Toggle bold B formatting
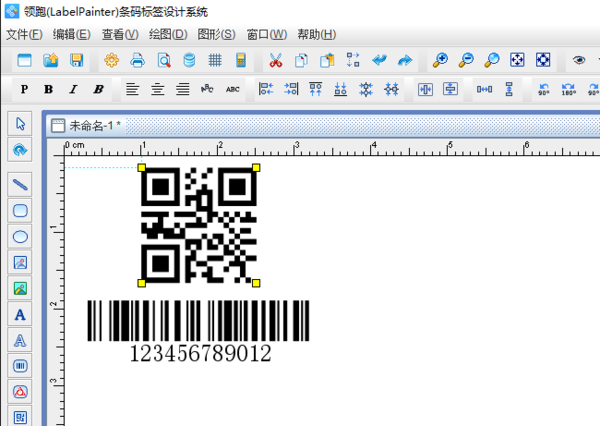The height and width of the screenshot is (426, 600). click(48, 89)
